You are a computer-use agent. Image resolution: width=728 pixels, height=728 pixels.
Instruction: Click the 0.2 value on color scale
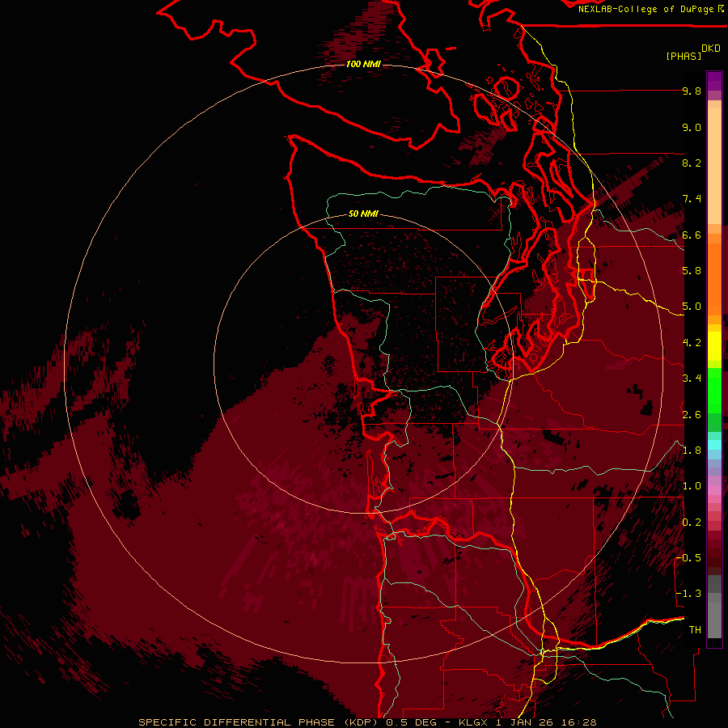point(692,522)
